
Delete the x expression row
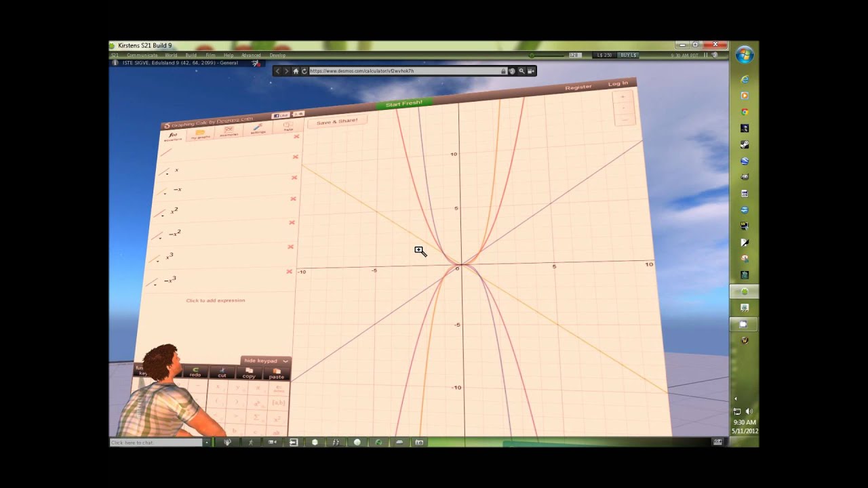click(295, 157)
